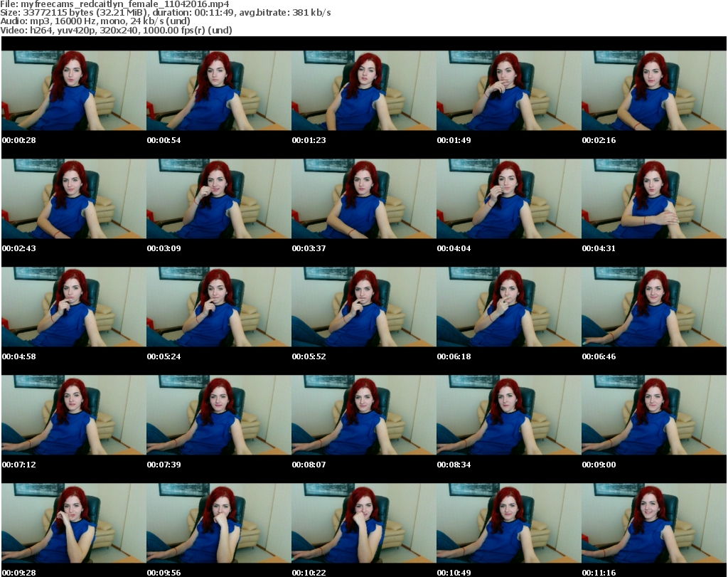Click the thumbnail stamped 00:01:23
Screen dimensions: 728x577
coord(363,90)
